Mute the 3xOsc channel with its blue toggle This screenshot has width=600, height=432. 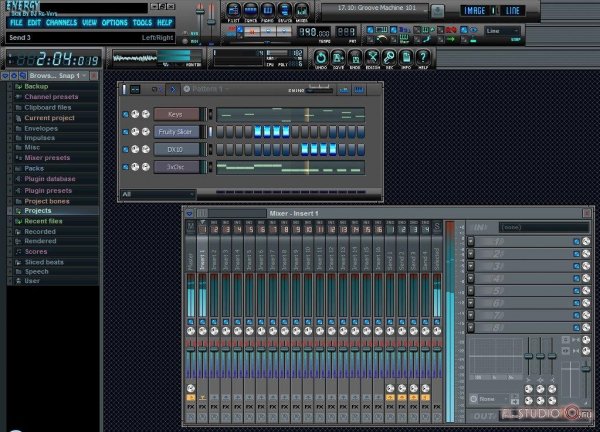click(x=126, y=167)
